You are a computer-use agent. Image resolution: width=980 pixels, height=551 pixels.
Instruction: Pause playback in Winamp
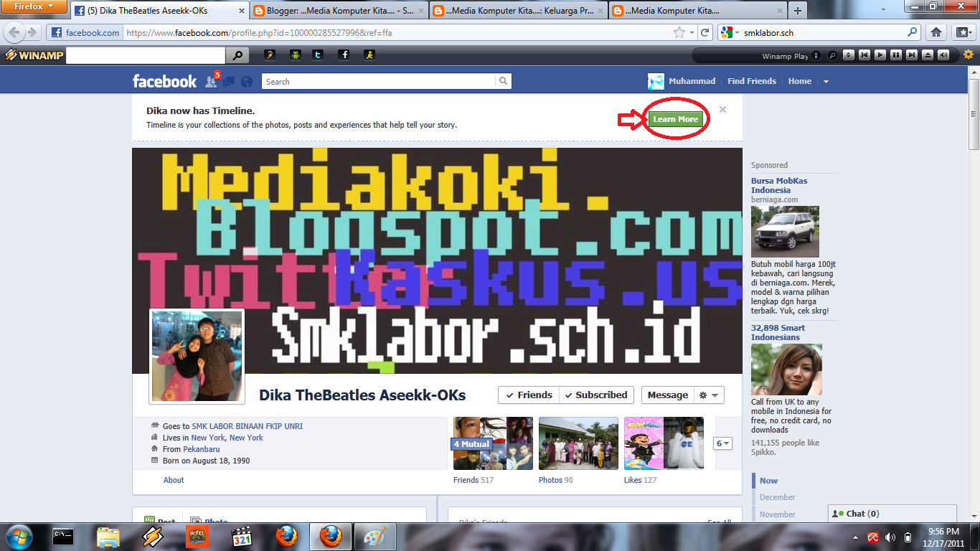[x=895, y=55]
